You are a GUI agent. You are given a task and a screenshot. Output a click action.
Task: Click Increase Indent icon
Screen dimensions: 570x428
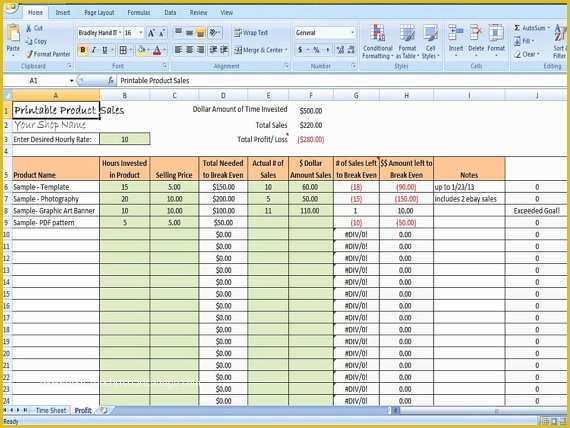click(x=224, y=50)
